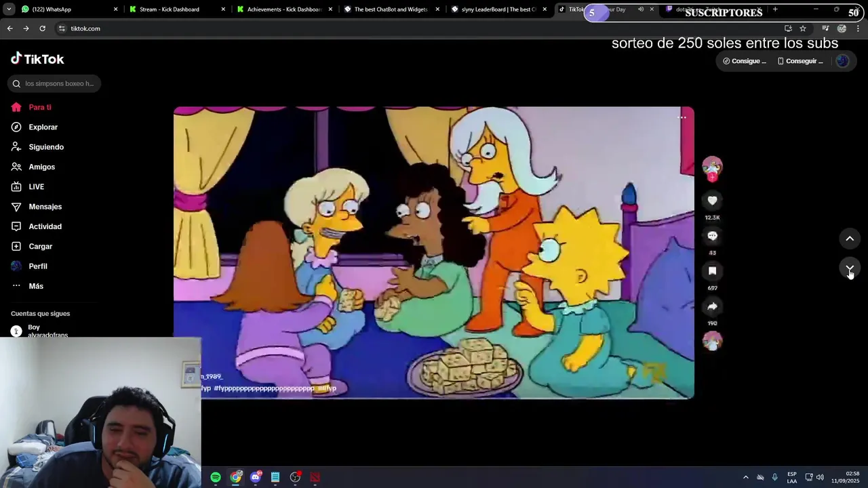The image size is (868, 488).
Task: Click the playing Simpsons video
Action: click(x=434, y=253)
